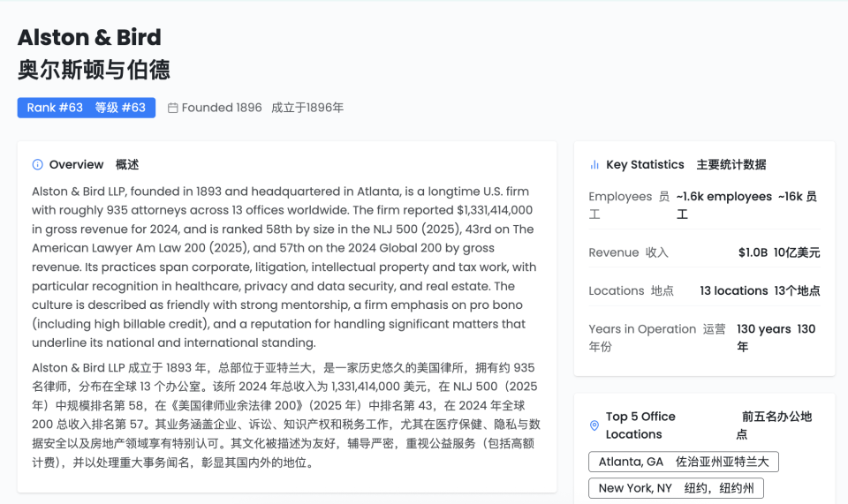Click the Years in Operation label
848x504 pixels.
click(x=642, y=329)
